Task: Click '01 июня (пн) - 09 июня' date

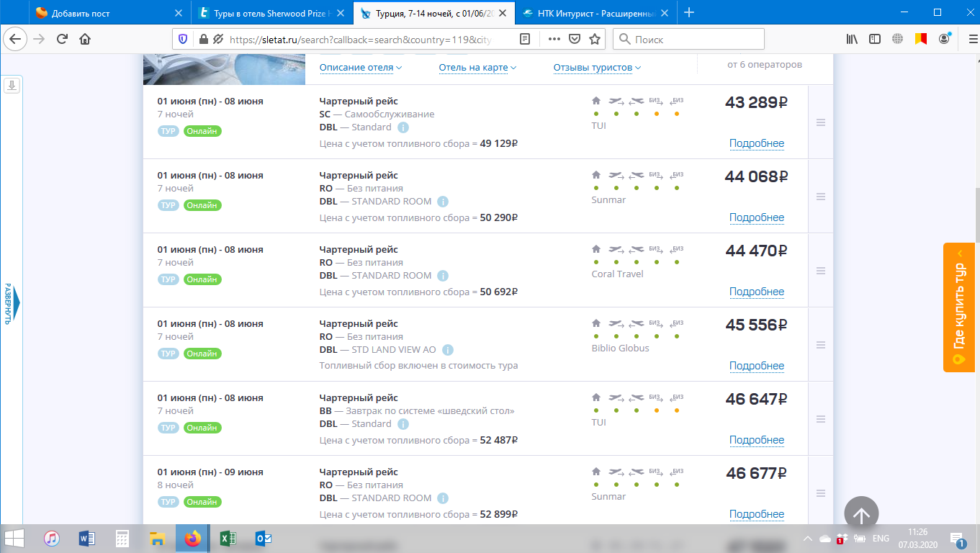Action: 210,472
